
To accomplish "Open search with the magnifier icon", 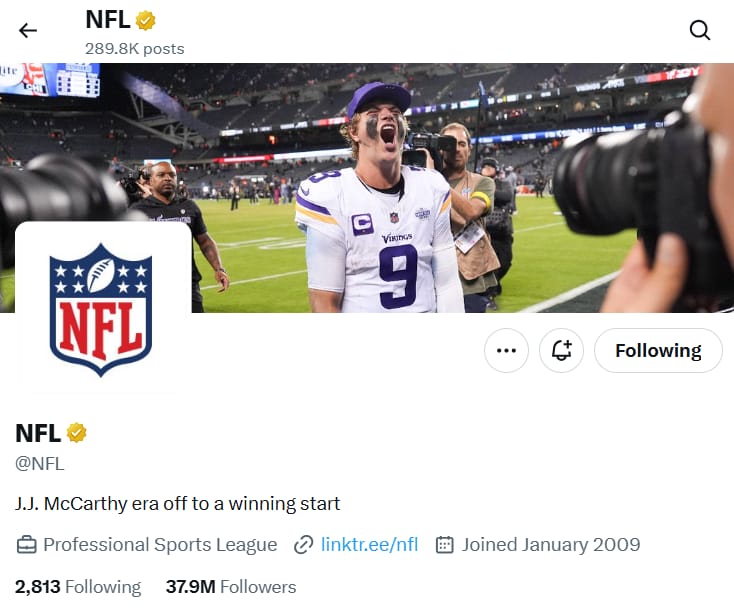I will (x=700, y=30).
